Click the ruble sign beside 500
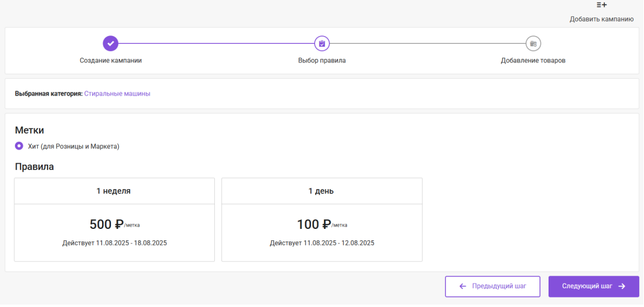644x307 pixels. coord(119,225)
